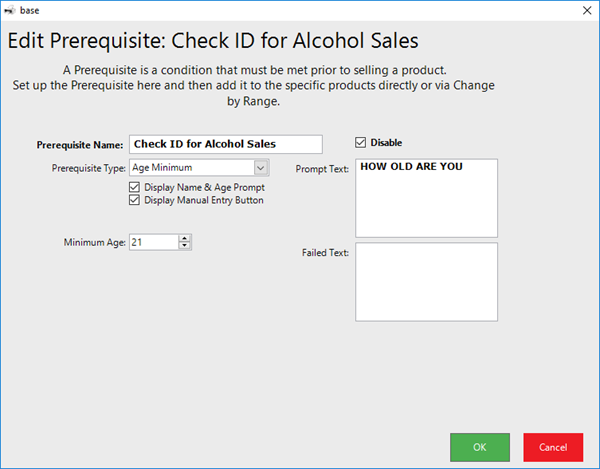Uncheck Display Manual Entry Button
This screenshot has width=600, height=469.
(x=135, y=200)
